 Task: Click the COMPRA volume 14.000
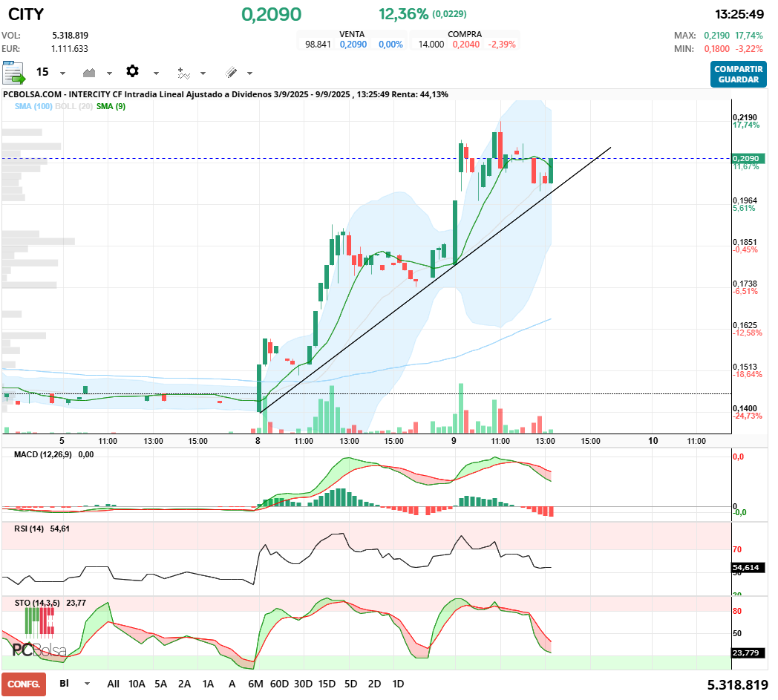[431, 44]
